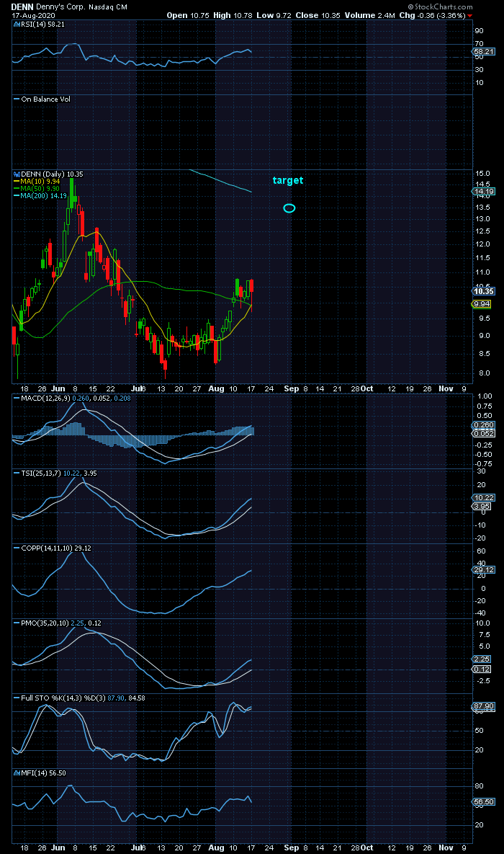This screenshot has height=854, width=504.
Task: Click 90 on the RSI axis
Action: pyautogui.click(x=479, y=31)
